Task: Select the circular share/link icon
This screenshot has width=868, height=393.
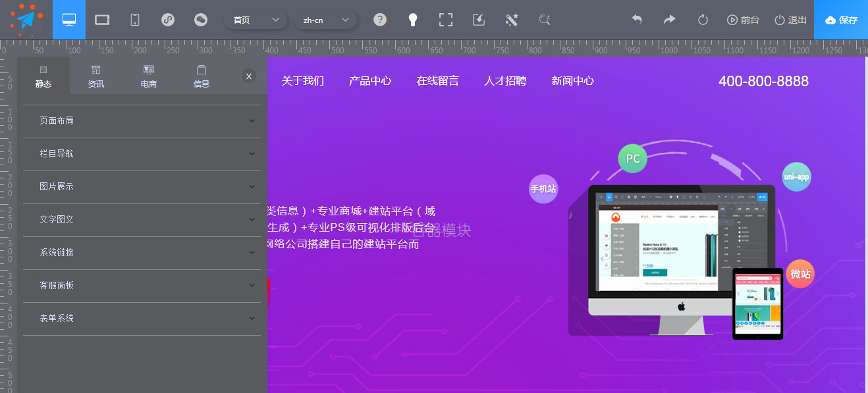Action: coord(168,20)
